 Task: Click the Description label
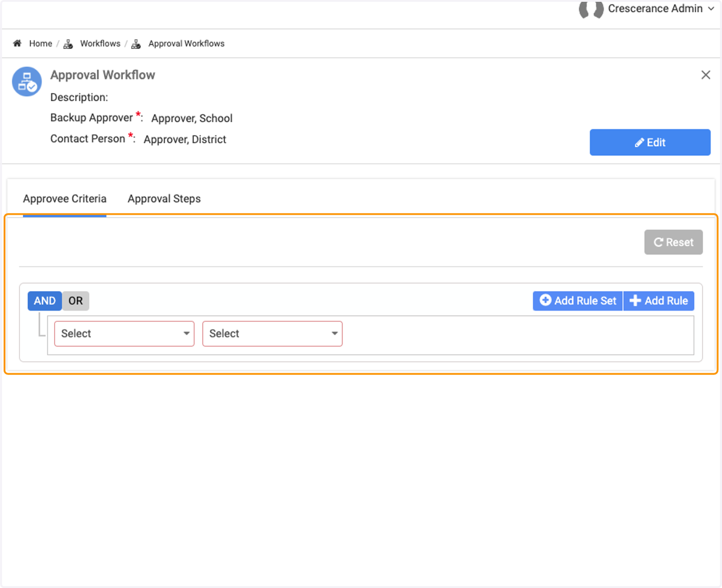click(x=79, y=97)
